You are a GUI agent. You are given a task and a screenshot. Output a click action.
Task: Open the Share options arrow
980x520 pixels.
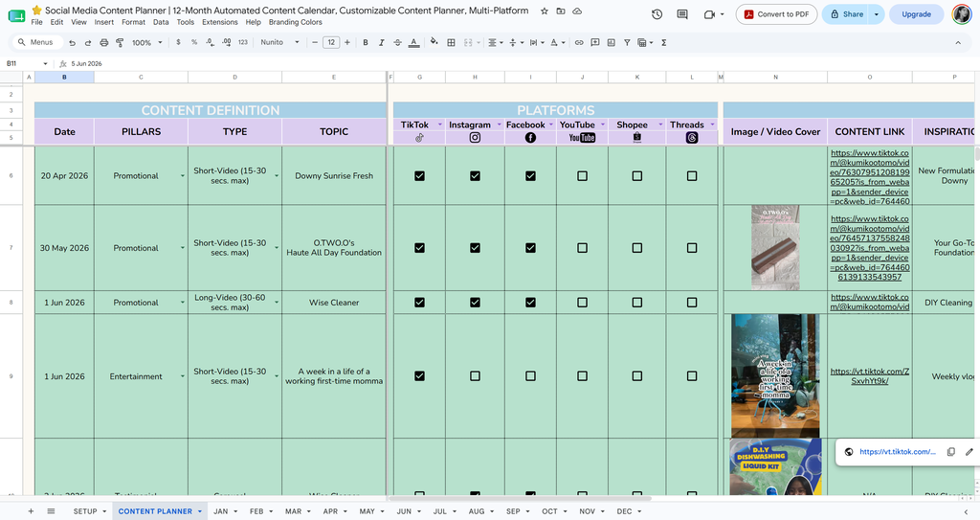(x=877, y=14)
